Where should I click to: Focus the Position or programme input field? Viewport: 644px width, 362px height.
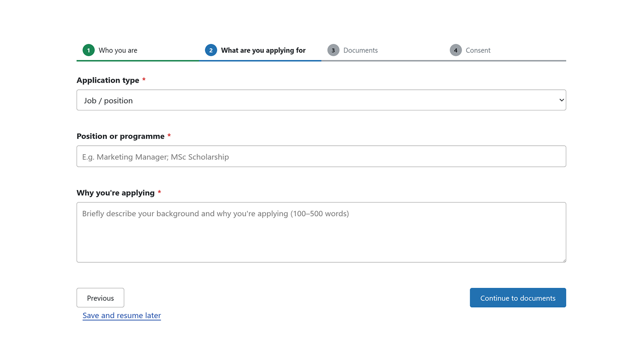tap(321, 156)
